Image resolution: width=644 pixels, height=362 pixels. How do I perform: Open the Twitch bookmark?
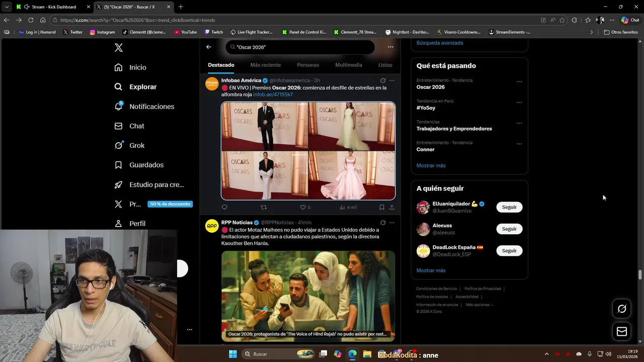(x=214, y=32)
